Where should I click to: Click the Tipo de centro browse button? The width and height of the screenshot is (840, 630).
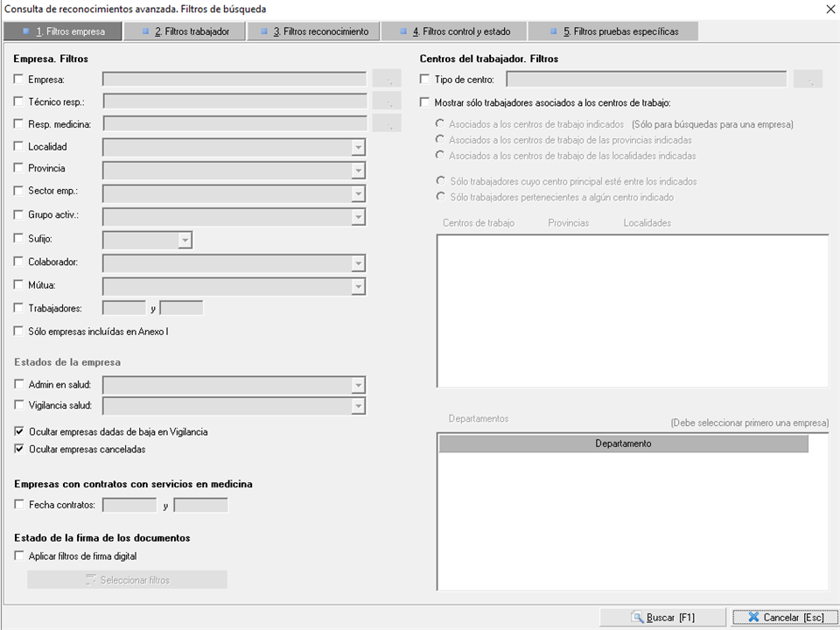click(808, 80)
